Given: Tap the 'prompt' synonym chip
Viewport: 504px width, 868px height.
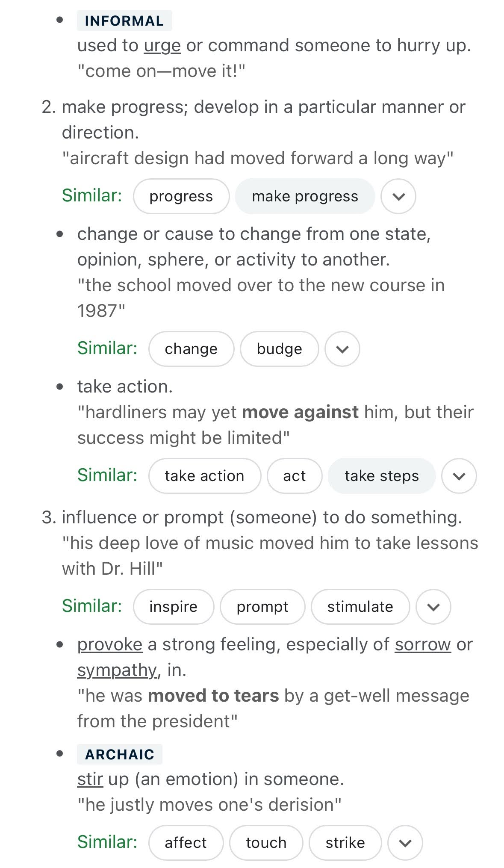Looking at the screenshot, I should tap(262, 607).
